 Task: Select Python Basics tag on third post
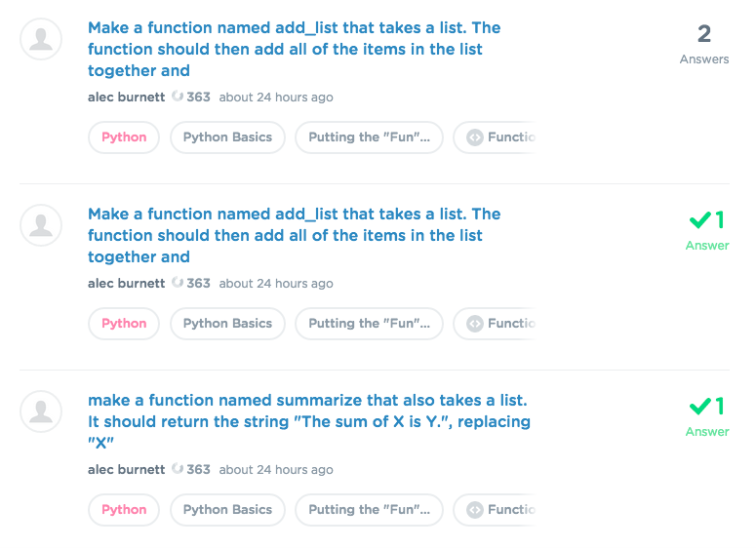point(227,510)
